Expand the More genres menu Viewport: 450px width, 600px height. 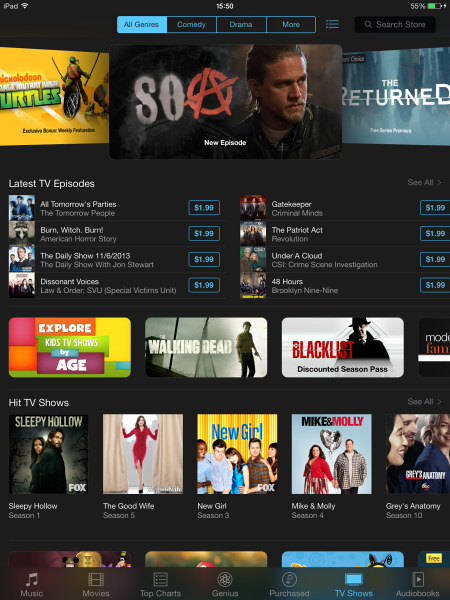click(291, 24)
